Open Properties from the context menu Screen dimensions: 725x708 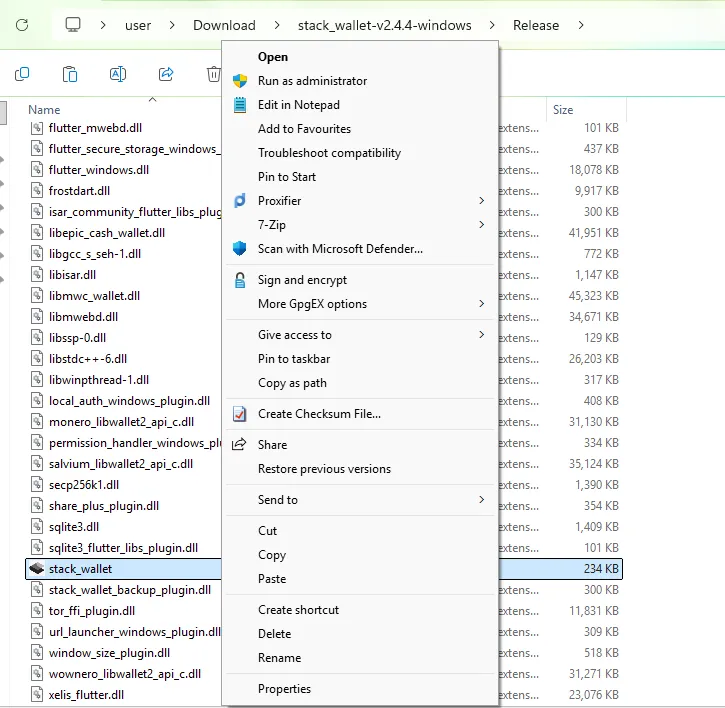[x=360, y=689]
